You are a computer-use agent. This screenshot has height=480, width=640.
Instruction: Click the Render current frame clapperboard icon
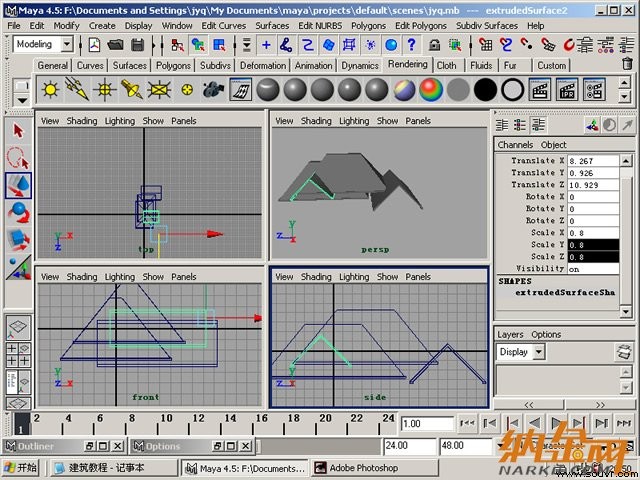pos(540,89)
